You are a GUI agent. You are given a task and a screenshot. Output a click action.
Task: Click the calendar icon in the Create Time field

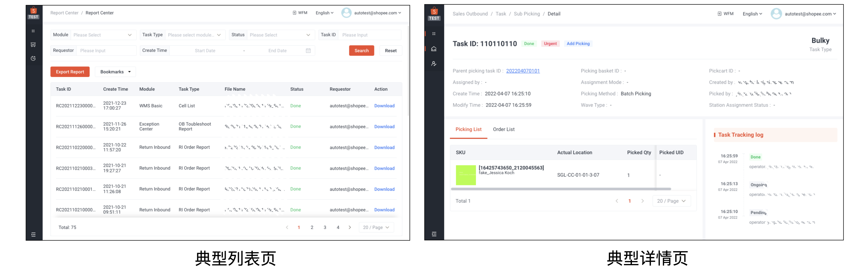pos(308,50)
